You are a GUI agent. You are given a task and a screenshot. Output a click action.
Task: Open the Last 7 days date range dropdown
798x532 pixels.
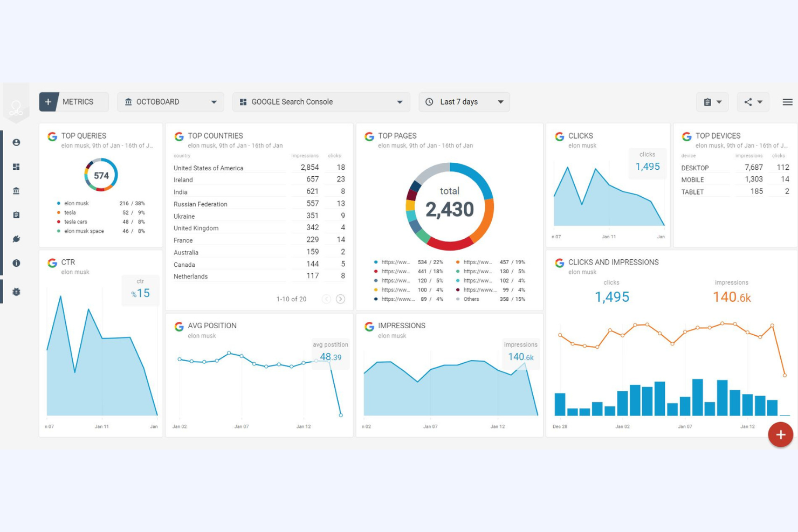[x=464, y=102]
